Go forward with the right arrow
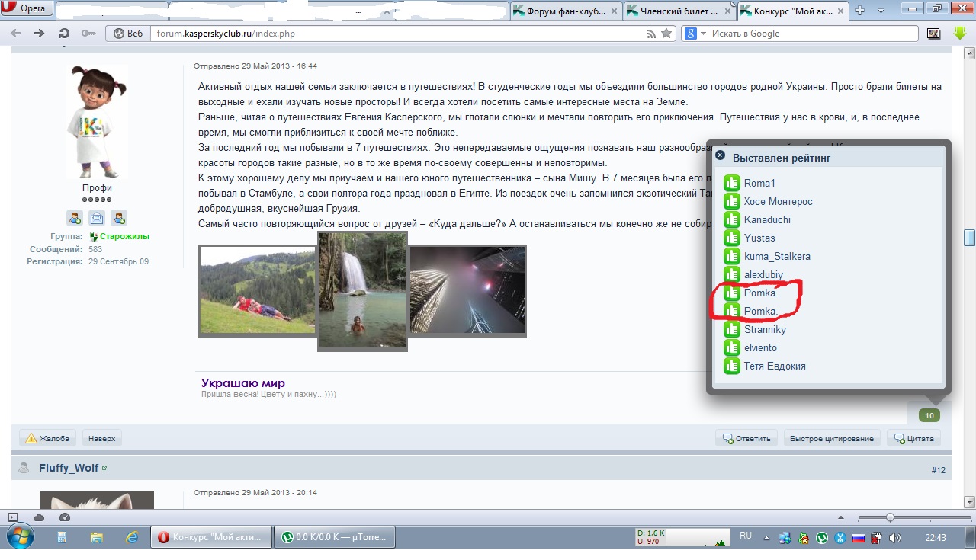Image resolution: width=976 pixels, height=560 pixels. coord(40,34)
